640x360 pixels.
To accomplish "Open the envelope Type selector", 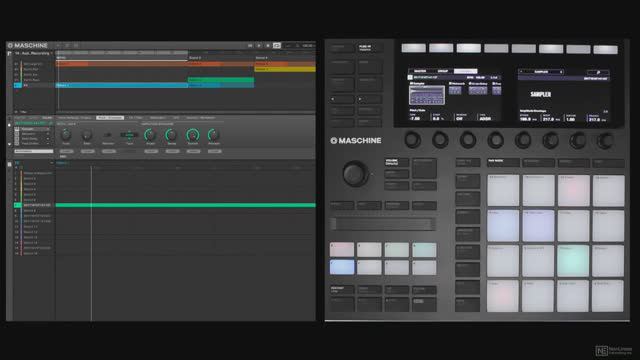I will pyautogui.click(x=129, y=135).
